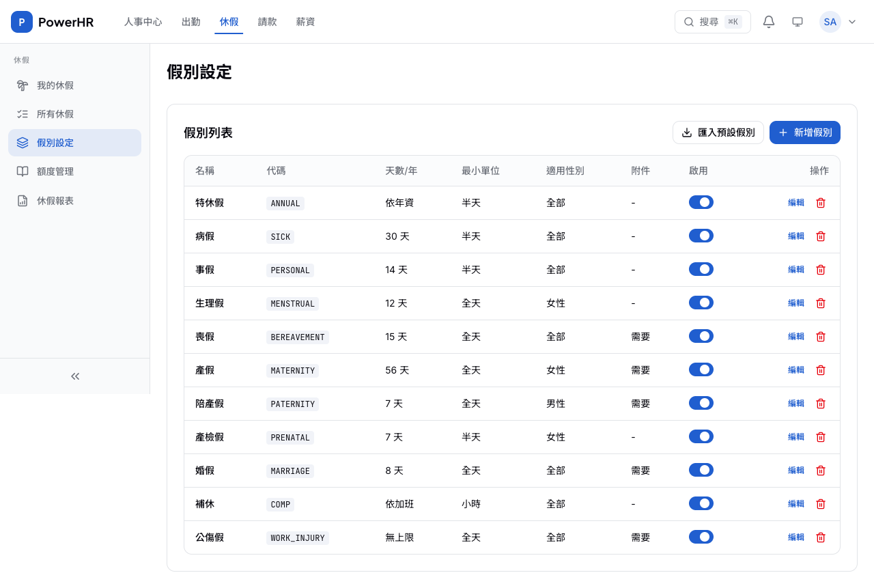
Task: Open 所有休假 from the sidebar
Action: point(54,113)
